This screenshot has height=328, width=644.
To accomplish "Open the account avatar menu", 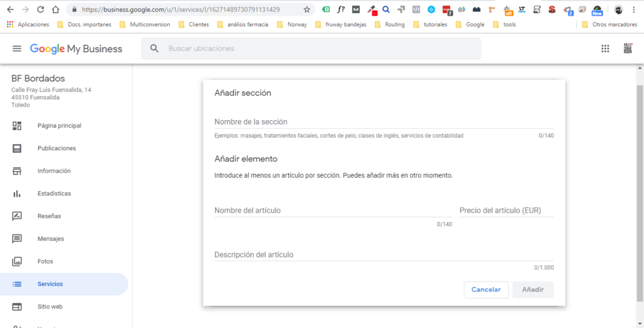I will [628, 48].
